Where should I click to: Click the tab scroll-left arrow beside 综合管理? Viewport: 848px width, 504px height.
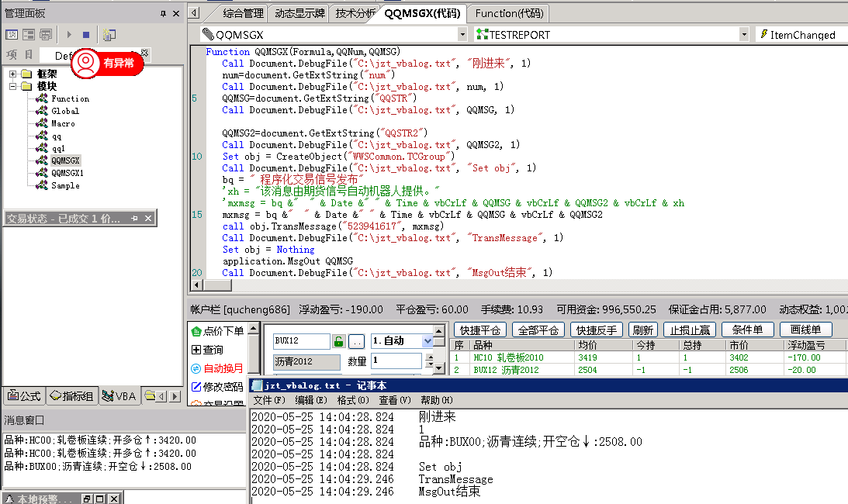[194, 13]
